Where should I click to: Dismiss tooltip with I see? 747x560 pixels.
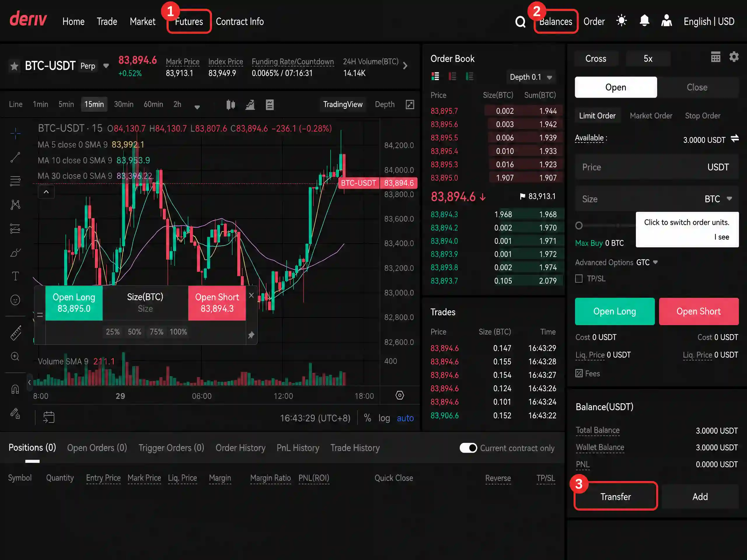click(722, 237)
